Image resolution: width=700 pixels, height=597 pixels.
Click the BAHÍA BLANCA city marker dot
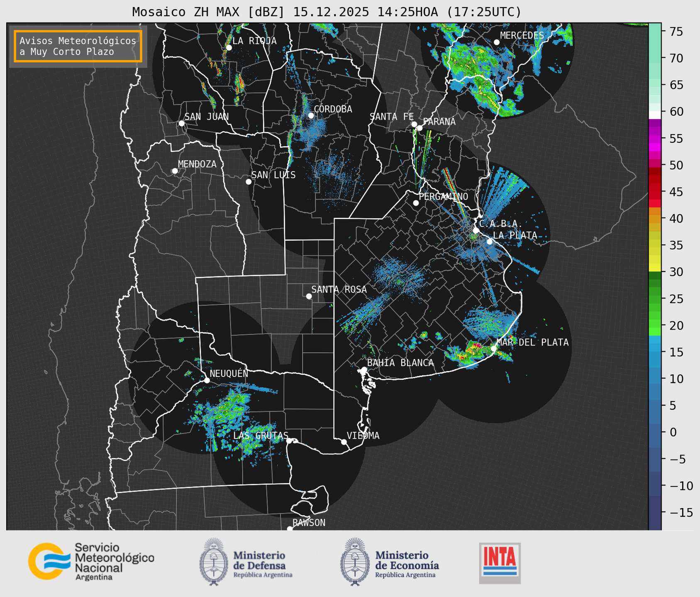tap(364, 369)
